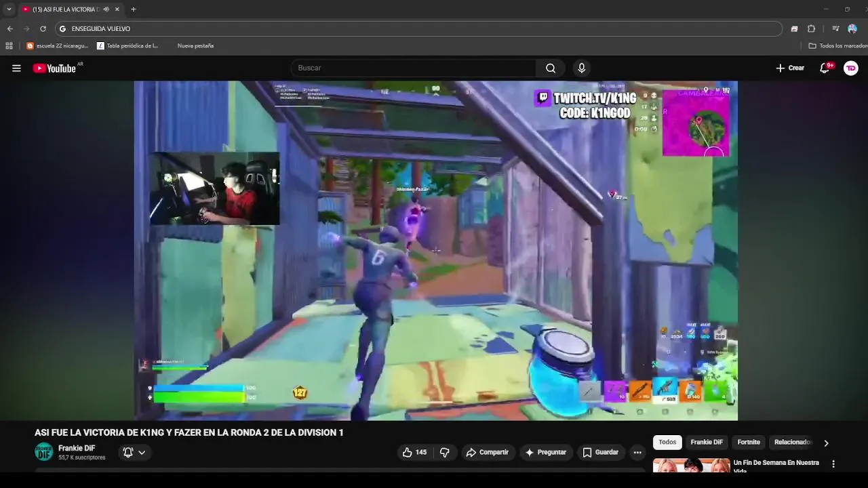This screenshot has height=488, width=868.
Task: Open Un Fin De Semana video thumbnail
Action: point(692,466)
